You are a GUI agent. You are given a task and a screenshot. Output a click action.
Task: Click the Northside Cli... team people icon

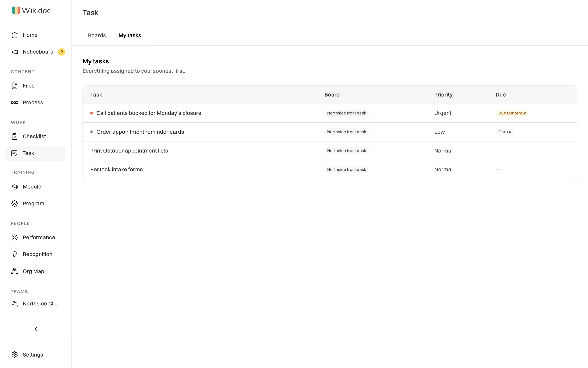(14, 304)
